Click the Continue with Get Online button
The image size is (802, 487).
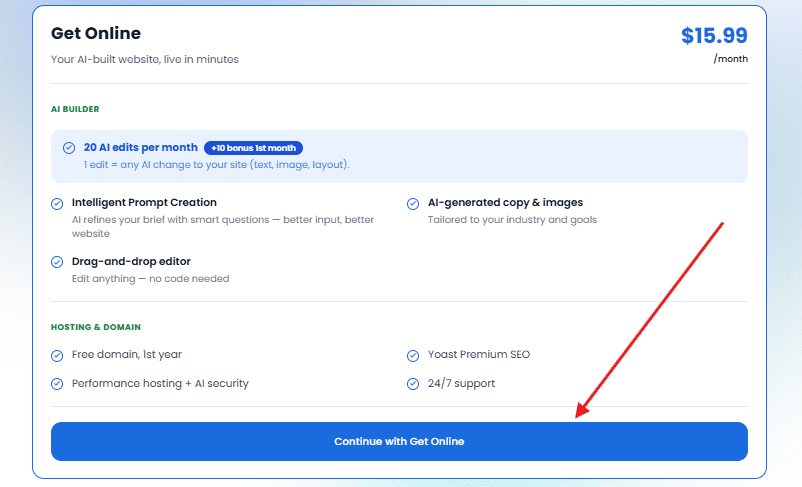(x=399, y=441)
